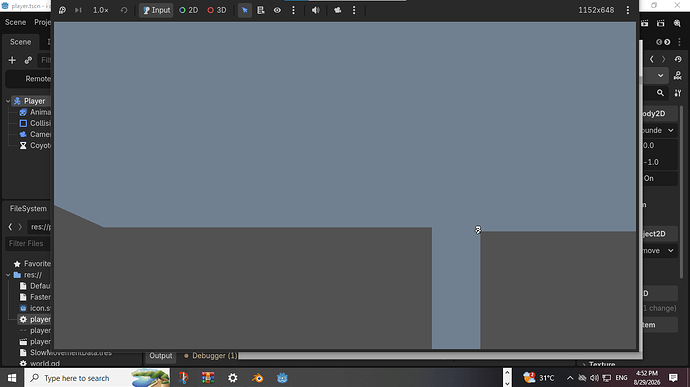Click the inspector history back arrow
The width and height of the screenshot is (690, 387).
click(652, 59)
